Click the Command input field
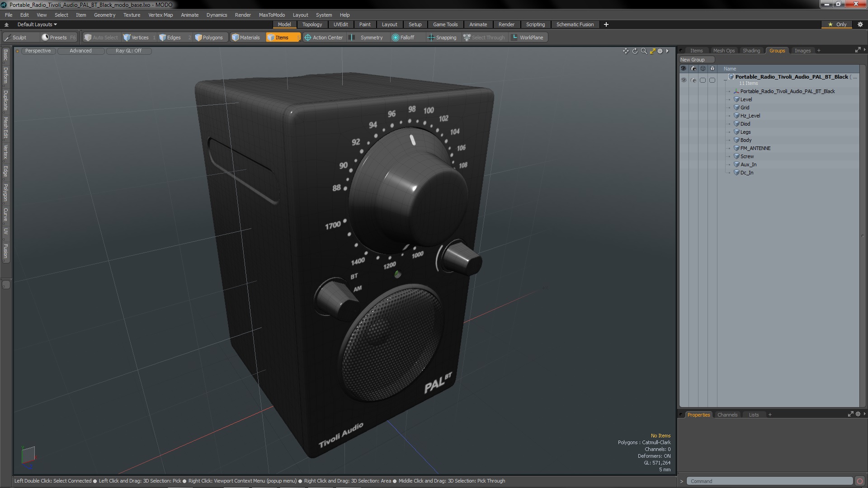This screenshot has height=488, width=868. pos(769,481)
